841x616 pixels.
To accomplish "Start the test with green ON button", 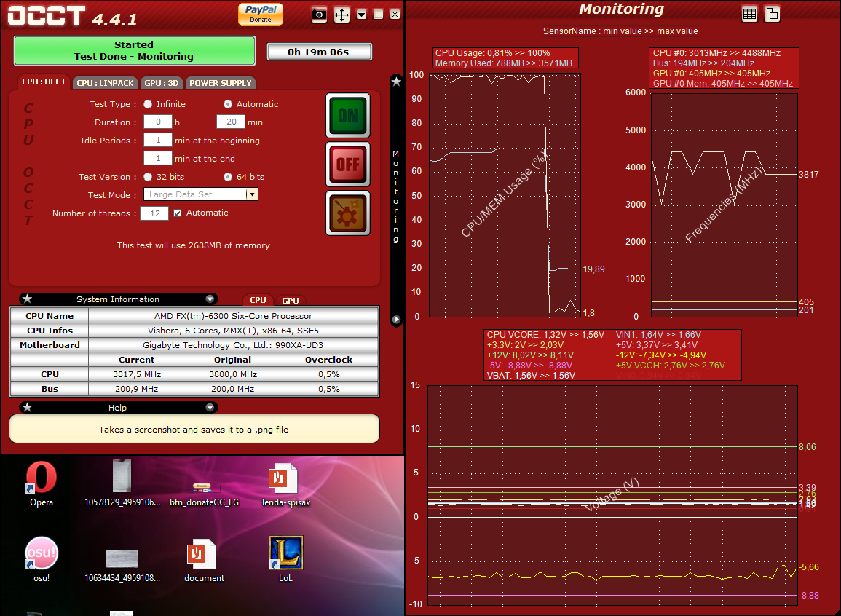I will coord(348,115).
